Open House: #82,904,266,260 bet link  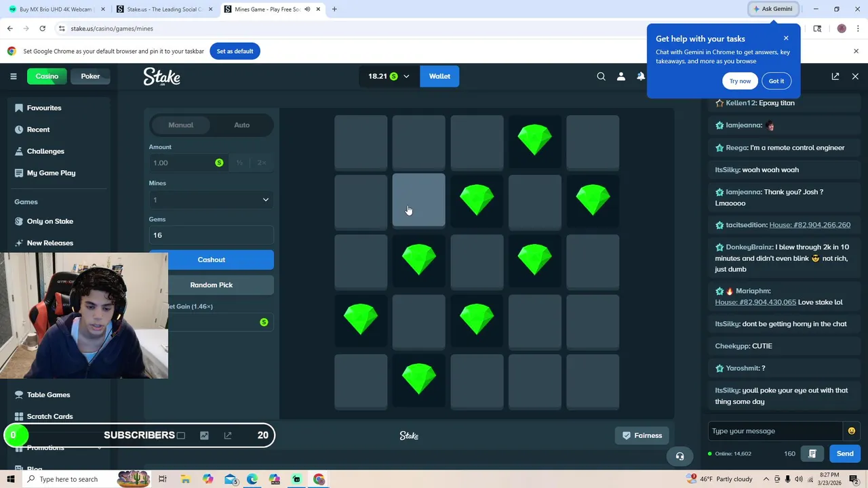pos(810,225)
